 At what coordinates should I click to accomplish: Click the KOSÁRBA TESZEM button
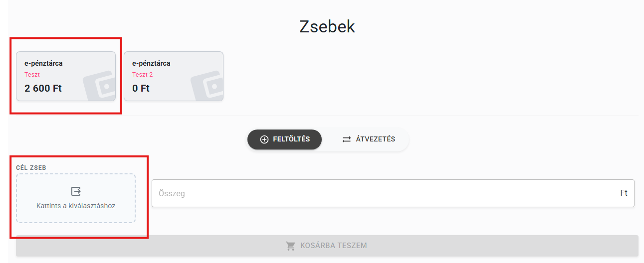(327, 246)
